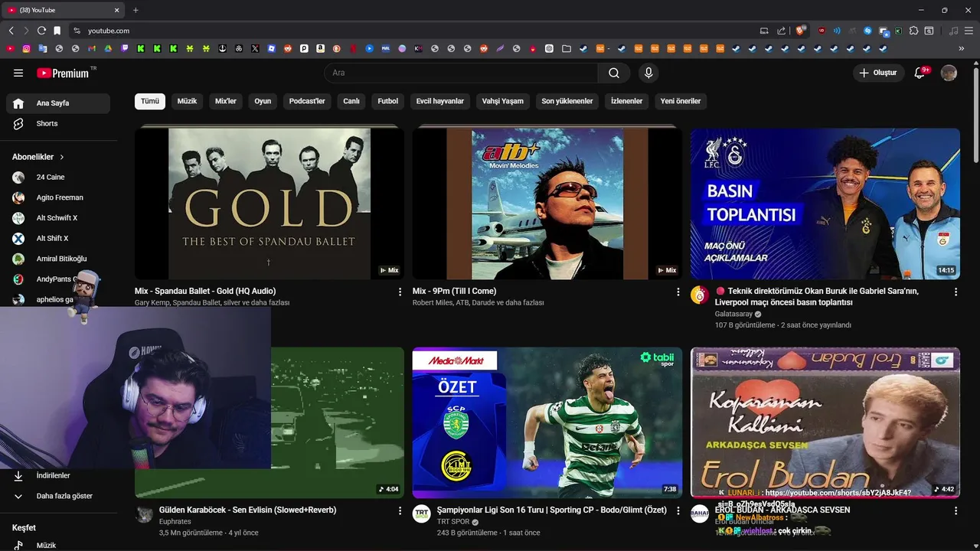Select the Evcil hayvanlar filter chip
This screenshot has height=551, width=980.
pyautogui.click(x=440, y=101)
